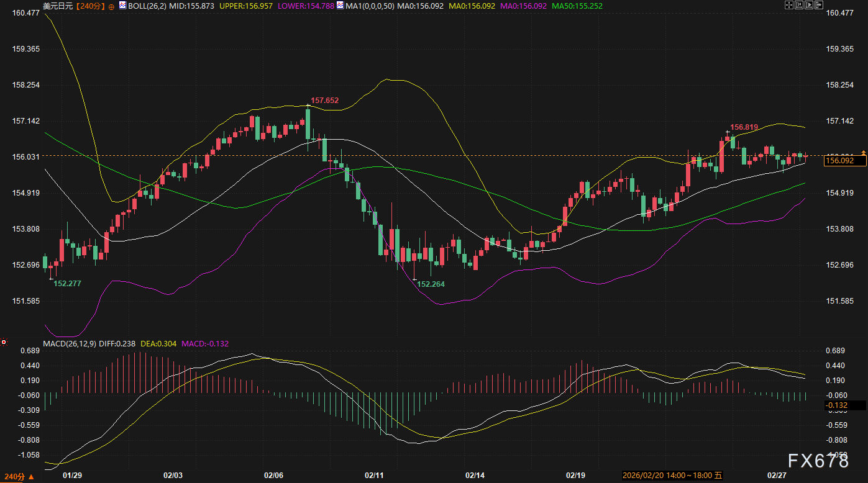This screenshot has width=868, height=483.
Task: Click the 【240分】 period label in the title
Action: [93, 6]
